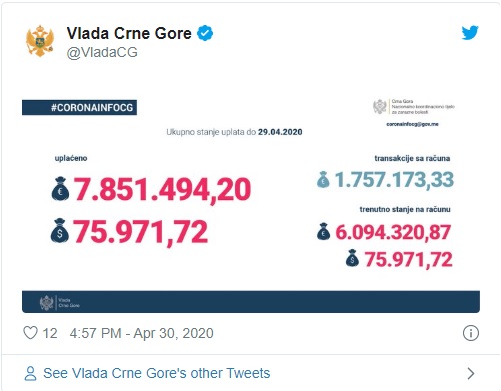501x391 pixels.
Task: Click the blue verified badge
Action: coord(205,33)
